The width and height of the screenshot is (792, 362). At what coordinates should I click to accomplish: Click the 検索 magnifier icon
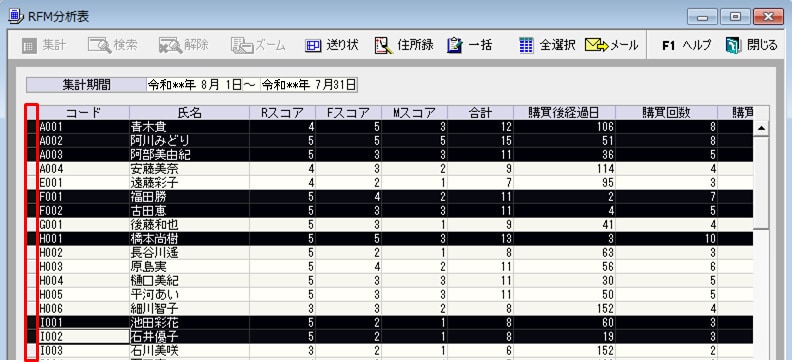point(100,46)
